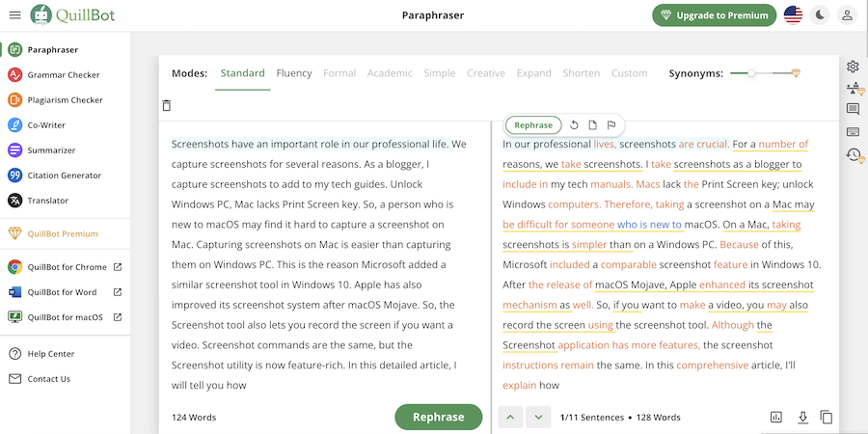Toggle dark mode moon icon
The width and height of the screenshot is (868, 434).
[x=820, y=15]
